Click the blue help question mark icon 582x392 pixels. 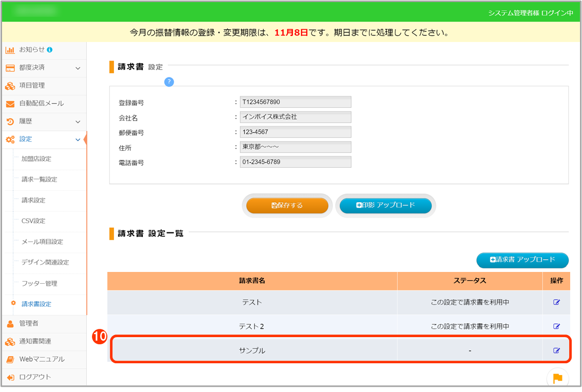[x=168, y=82]
